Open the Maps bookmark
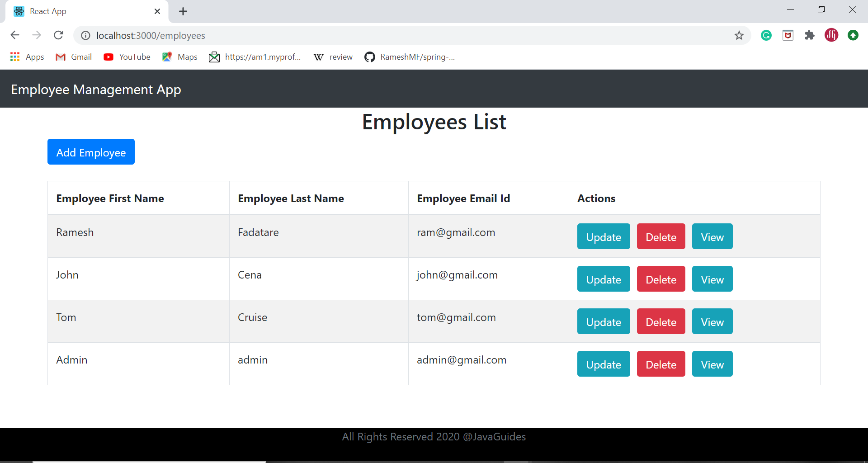The image size is (868, 463). 180,57
